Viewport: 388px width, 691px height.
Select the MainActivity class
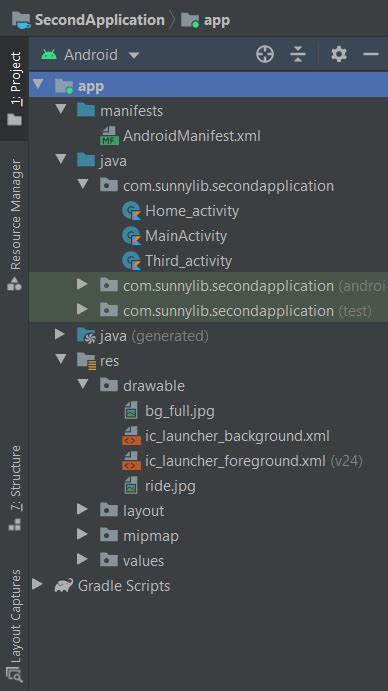click(186, 236)
